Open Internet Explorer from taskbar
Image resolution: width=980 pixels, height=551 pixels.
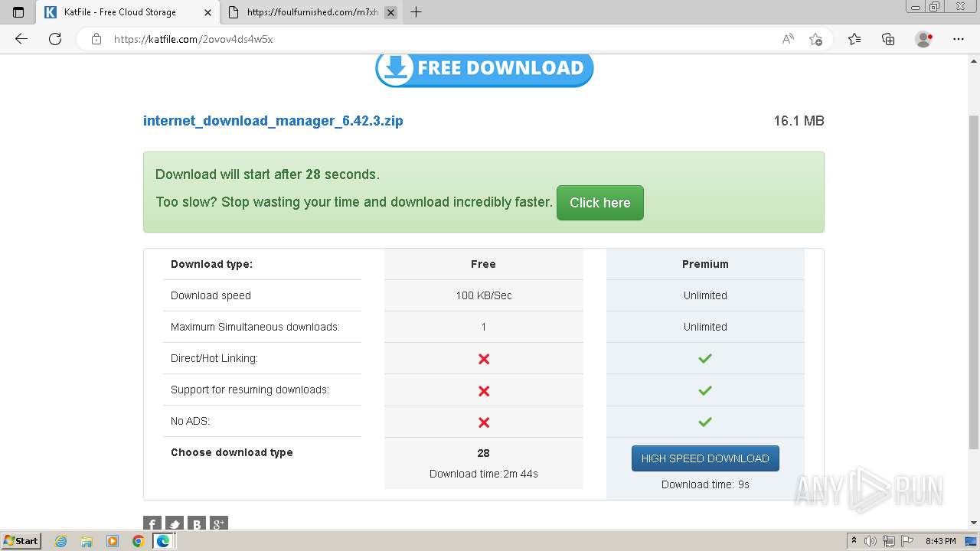(x=61, y=541)
